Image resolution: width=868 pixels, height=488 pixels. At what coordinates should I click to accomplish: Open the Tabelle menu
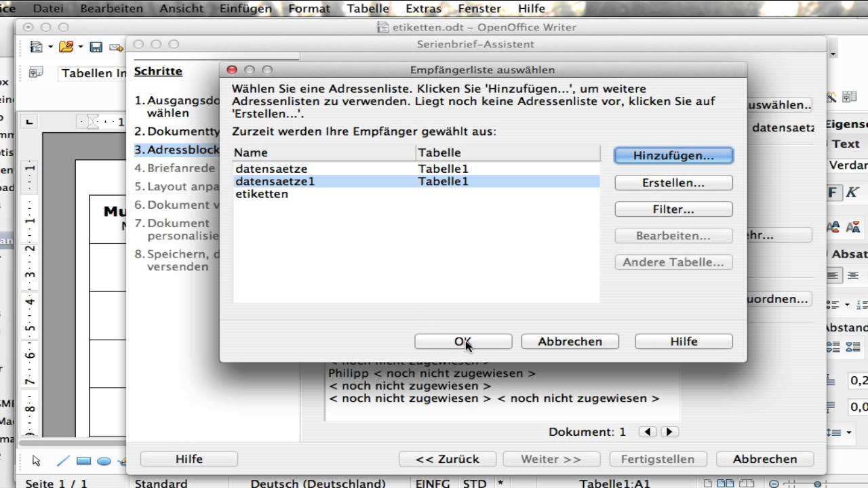tap(368, 9)
